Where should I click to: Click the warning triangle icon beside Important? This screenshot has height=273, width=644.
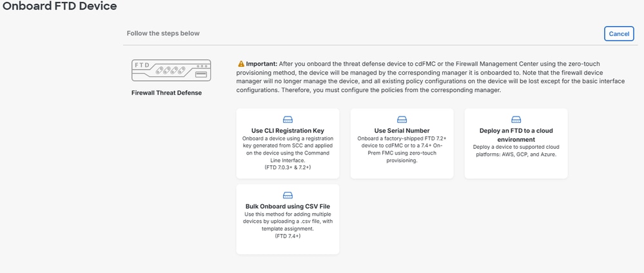pos(241,64)
